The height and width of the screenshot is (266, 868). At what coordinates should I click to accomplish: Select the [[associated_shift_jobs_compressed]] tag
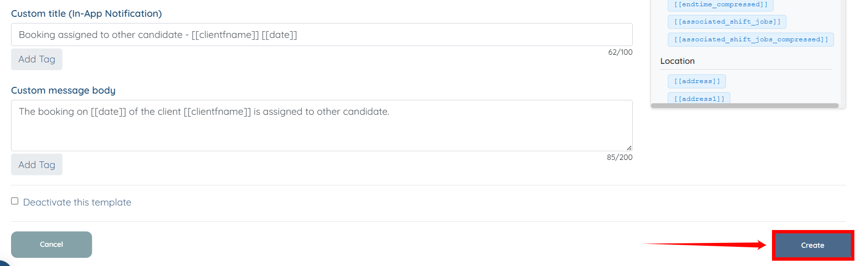750,39
